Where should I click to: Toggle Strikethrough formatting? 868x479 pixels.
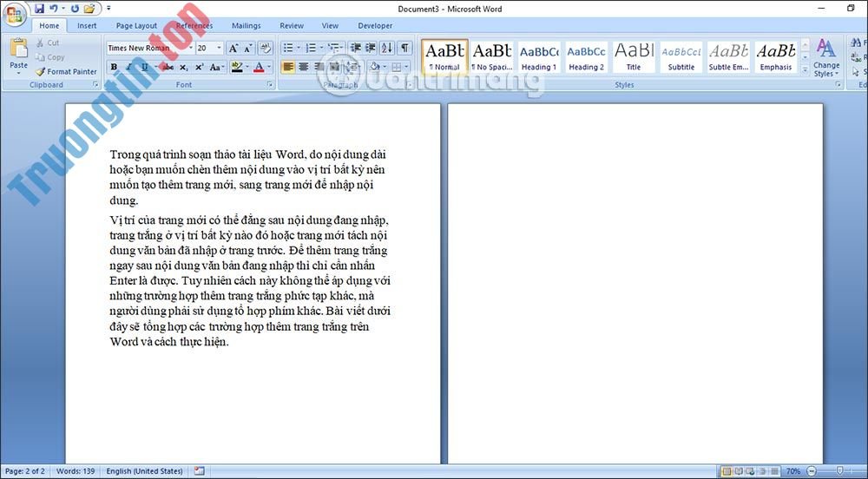pos(168,67)
